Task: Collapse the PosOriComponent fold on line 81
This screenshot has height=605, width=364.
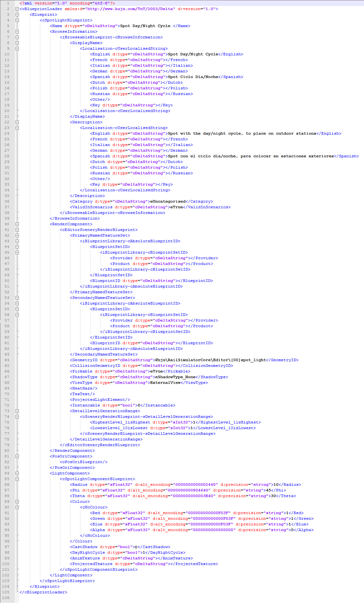Action: (17, 456)
